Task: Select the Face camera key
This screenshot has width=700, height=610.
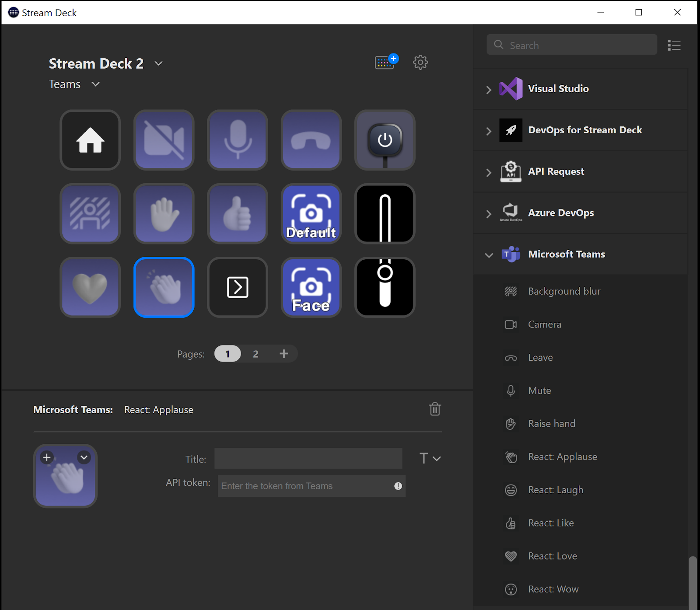Action: point(311,287)
